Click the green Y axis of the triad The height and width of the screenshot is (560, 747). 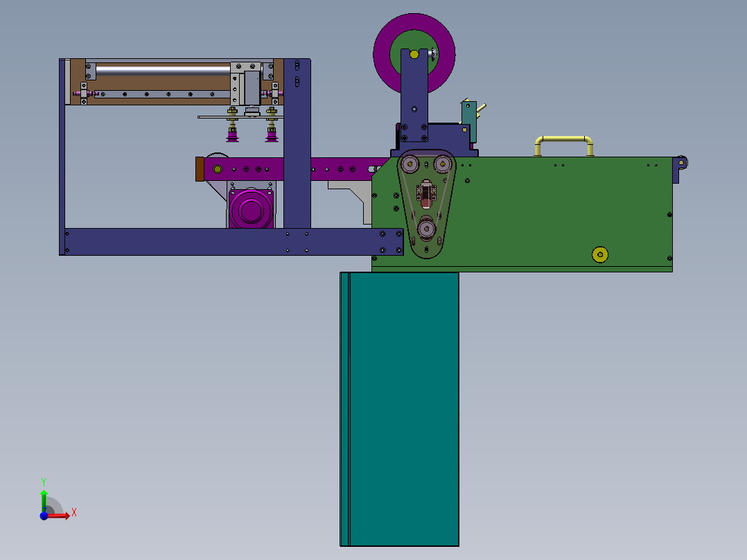pyautogui.click(x=44, y=501)
